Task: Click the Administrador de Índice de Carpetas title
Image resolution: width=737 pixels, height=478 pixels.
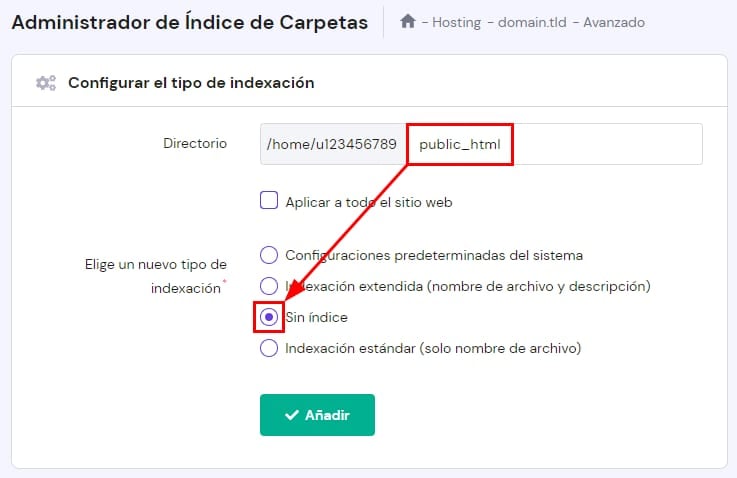Action: (x=190, y=21)
